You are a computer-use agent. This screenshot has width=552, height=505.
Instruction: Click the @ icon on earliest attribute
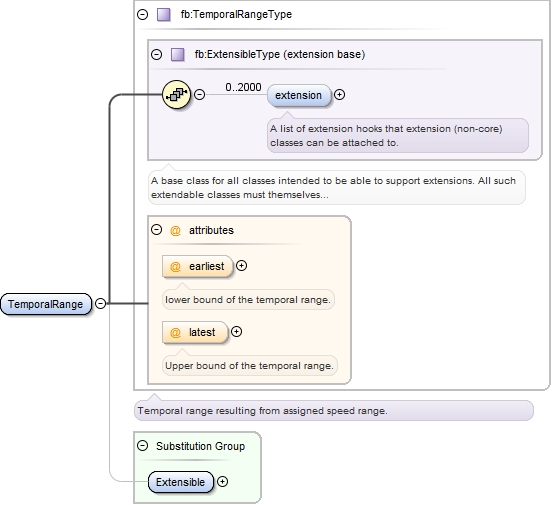click(175, 267)
